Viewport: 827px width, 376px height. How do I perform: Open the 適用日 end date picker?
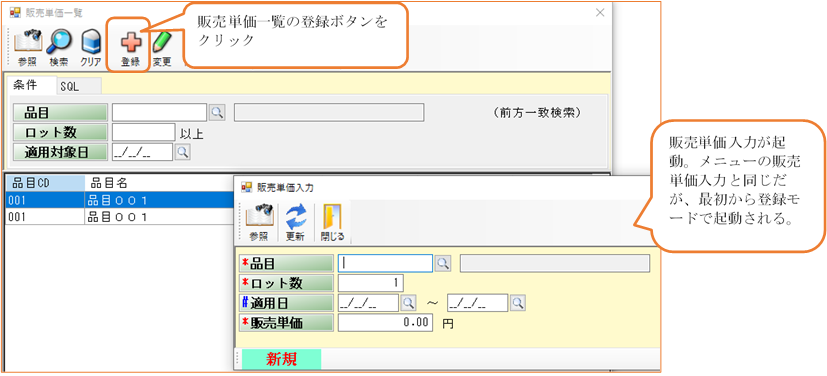518,303
